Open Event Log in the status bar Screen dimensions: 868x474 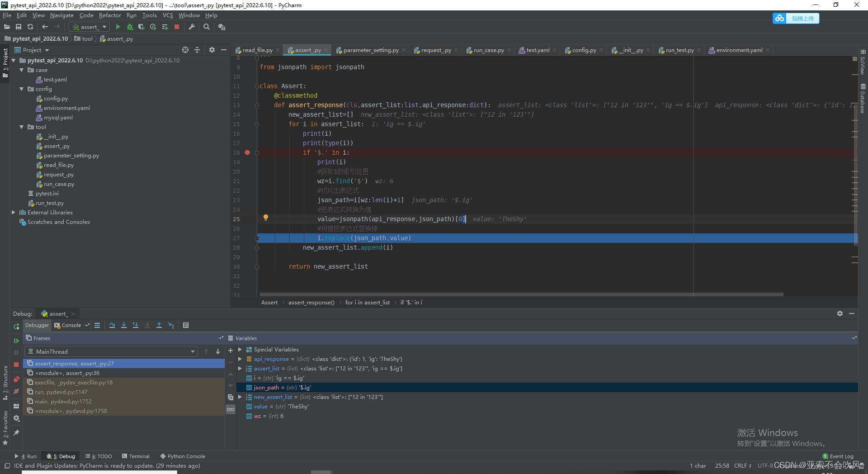[838, 456]
